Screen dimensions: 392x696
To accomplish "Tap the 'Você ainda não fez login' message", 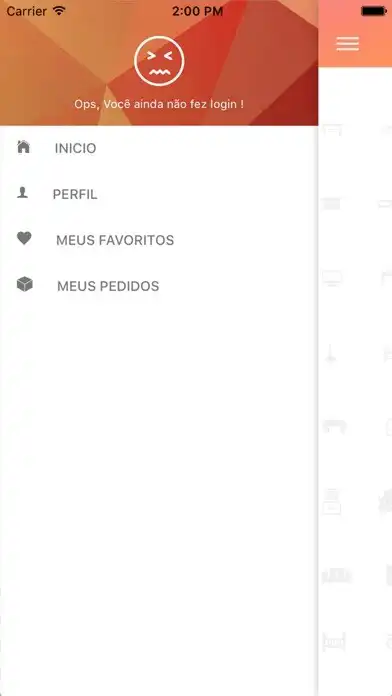I will [x=159, y=104].
